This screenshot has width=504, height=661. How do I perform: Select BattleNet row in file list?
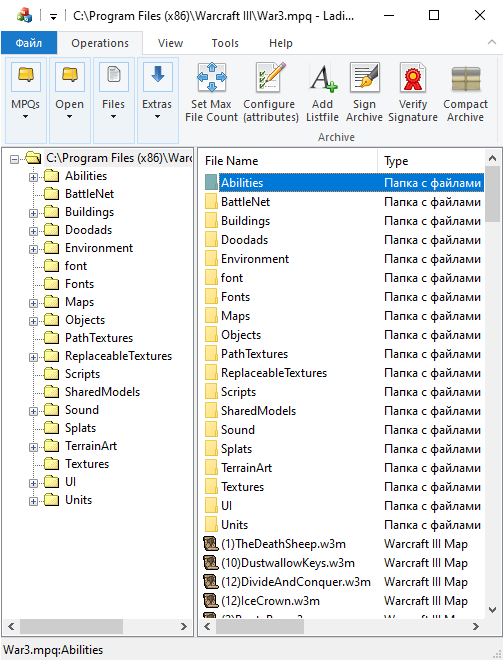pyautogui.click(x=344, y=202)
